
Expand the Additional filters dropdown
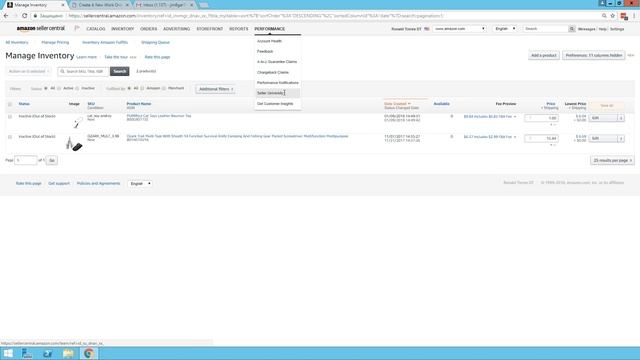216,89
